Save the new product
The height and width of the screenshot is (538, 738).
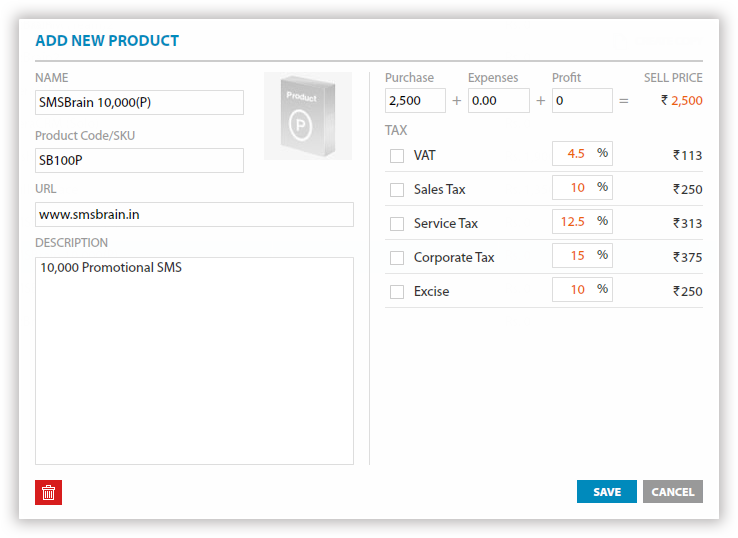[607, 492]
